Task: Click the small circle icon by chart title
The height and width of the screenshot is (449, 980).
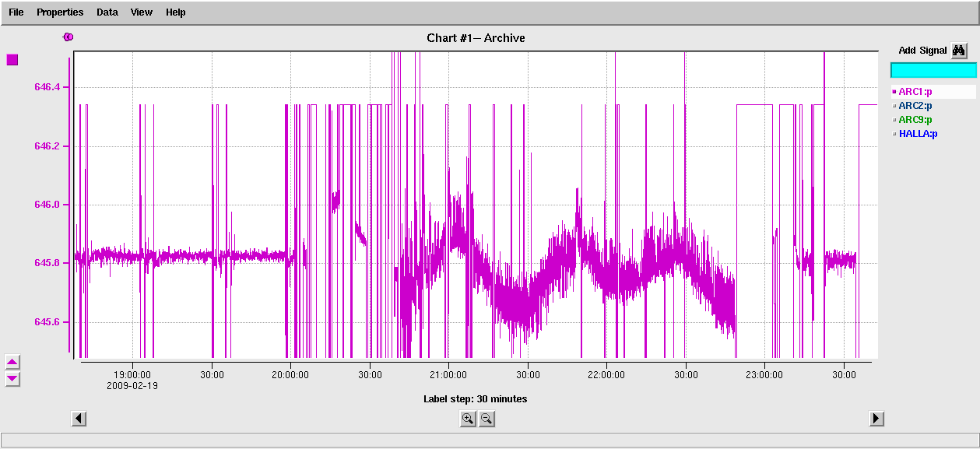Action: (x=68, y=37)
